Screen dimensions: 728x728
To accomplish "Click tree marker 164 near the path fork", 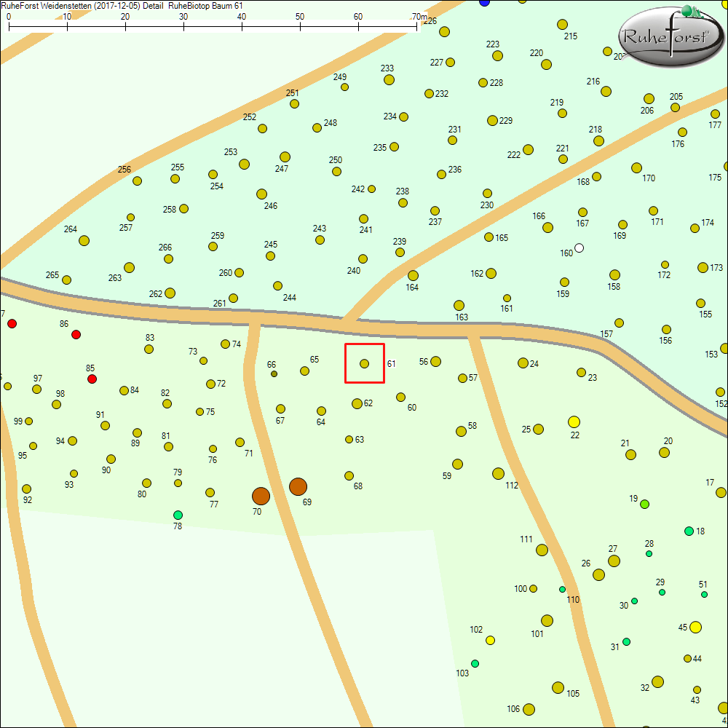I will click(x=413, y=275).
